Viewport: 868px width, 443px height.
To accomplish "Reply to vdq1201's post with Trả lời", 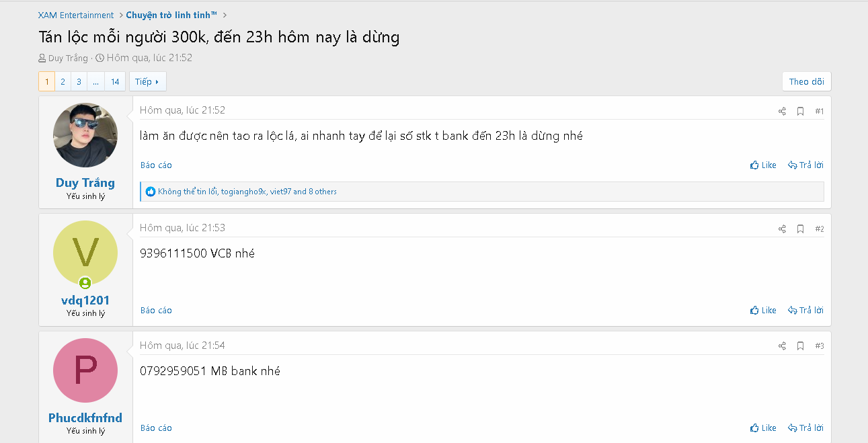I will pyautogui.click(x=805, y=311).
